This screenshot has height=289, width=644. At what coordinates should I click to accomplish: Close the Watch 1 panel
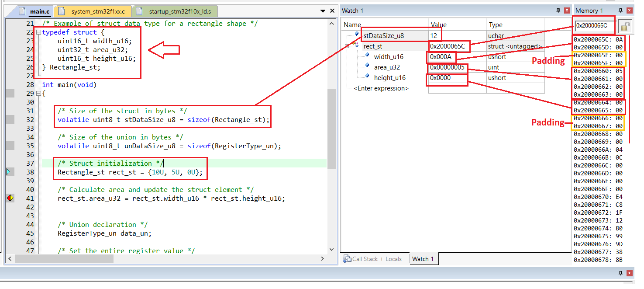coord(567,10)
